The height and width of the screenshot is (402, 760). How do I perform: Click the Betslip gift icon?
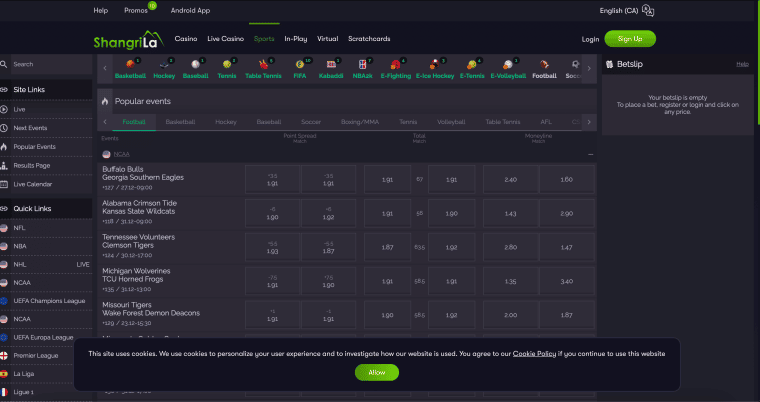pyautogui.click(x=609, y=64)
